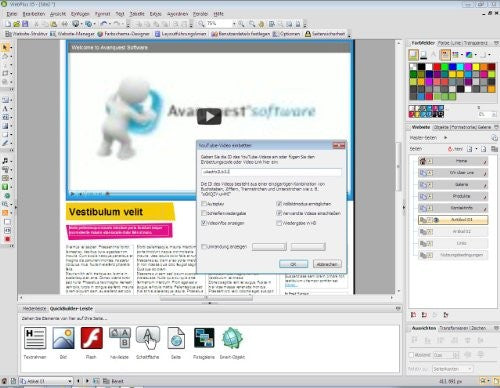Open the dropdown arrow beside the Undo icon
Image resolution: width=500 pixels, height=388 pixels.
(x=110, y=24)
